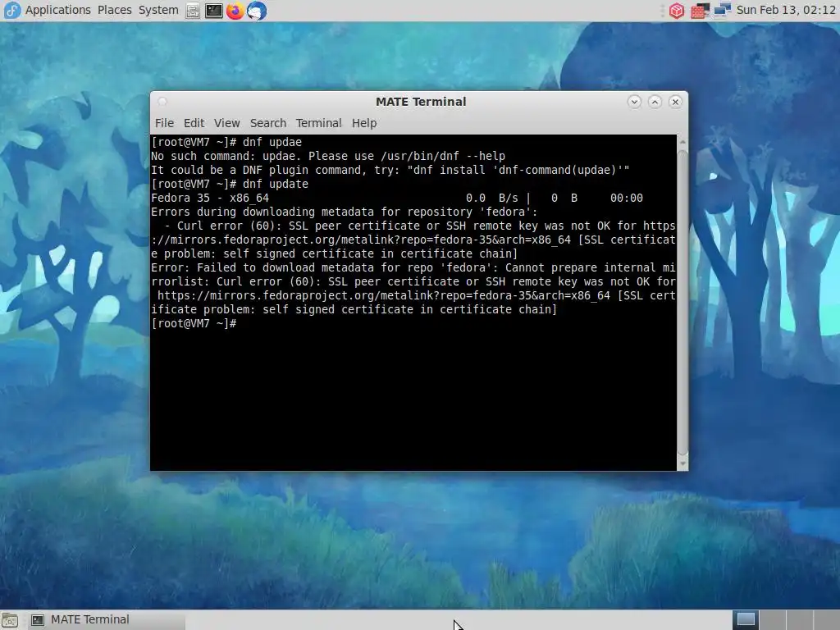Click the red package updater tray icon
Viewport: 840px width, 630px height.
(677, 11)
